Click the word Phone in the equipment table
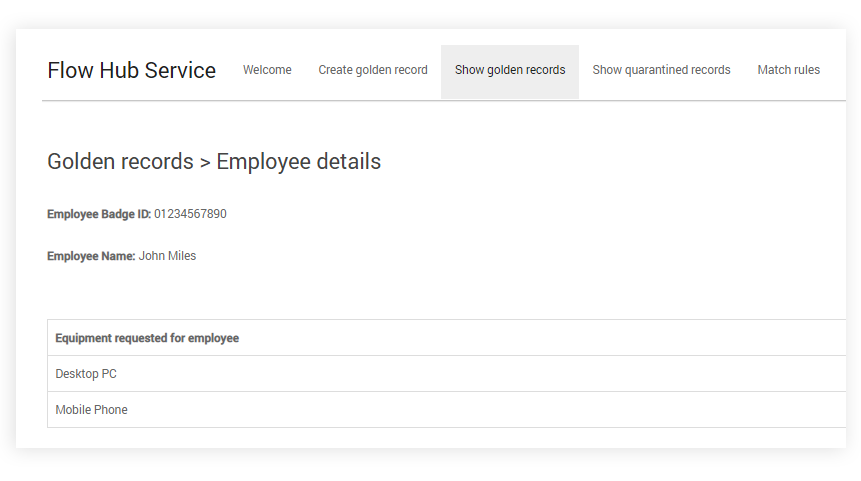861x481 pixels. pos(110,410)
